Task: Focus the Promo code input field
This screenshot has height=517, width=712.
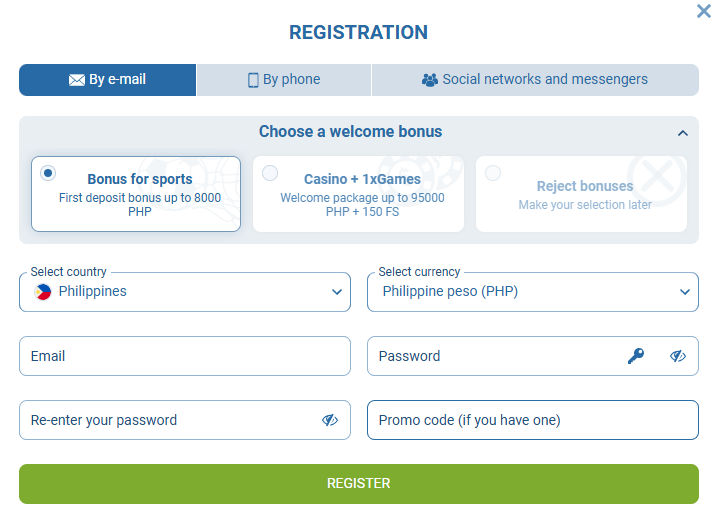Action: pyautogui.click(x=532, y=420)
